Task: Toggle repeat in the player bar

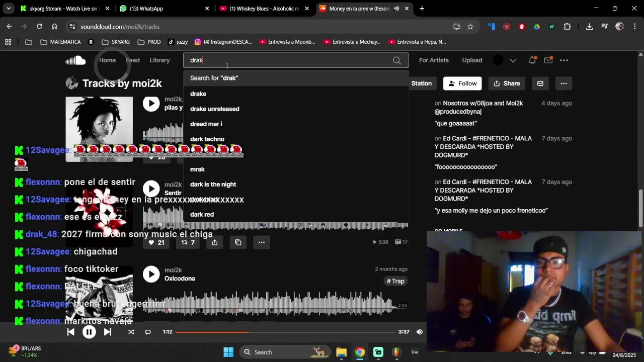Action: (148, 332)
